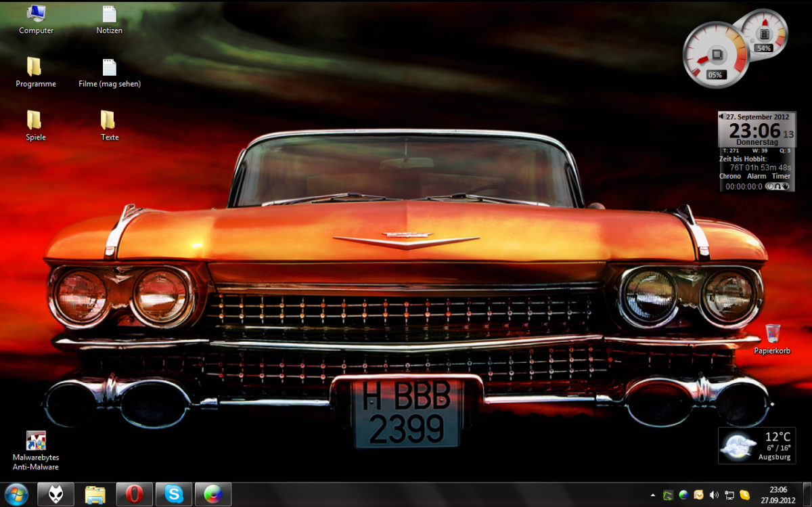The height and width of the screenshot is (507, 812).
Task: Click the color wheel taskbar app
Action: [x=213, y=494]
